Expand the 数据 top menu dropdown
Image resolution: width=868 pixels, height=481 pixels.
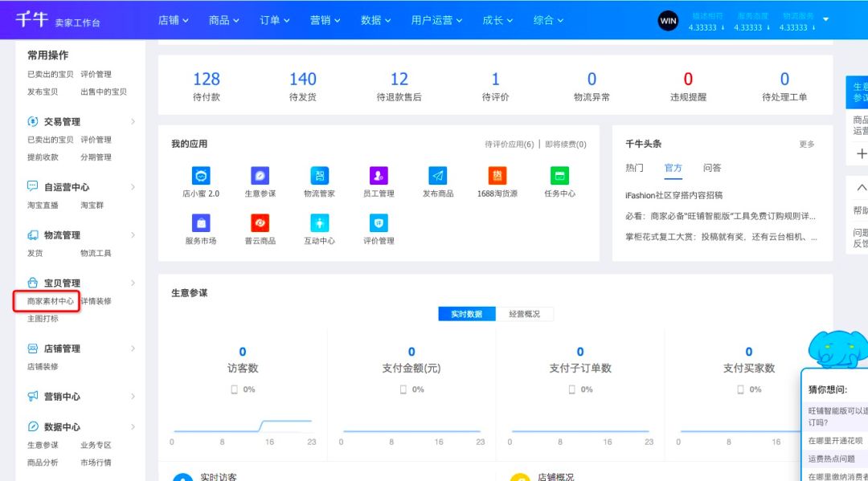pos(376,20)
